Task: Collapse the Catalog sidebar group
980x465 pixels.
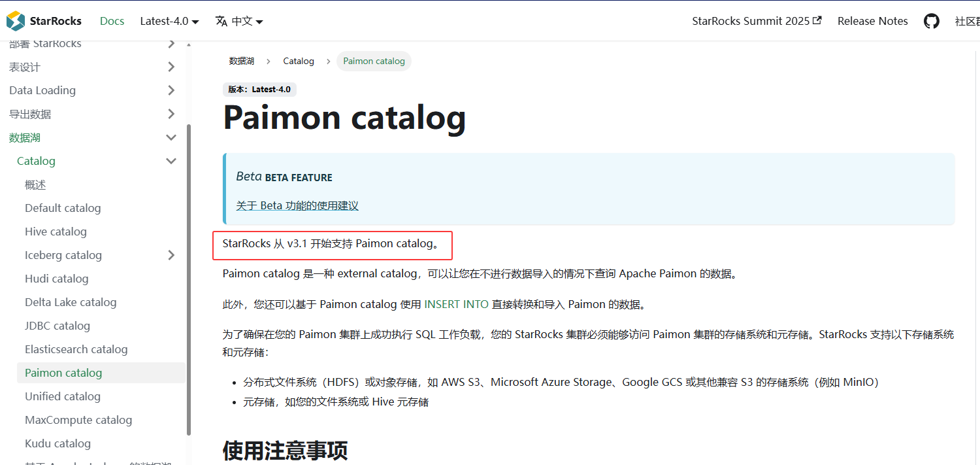Action: pyautogui.click(x=171, y=161)
